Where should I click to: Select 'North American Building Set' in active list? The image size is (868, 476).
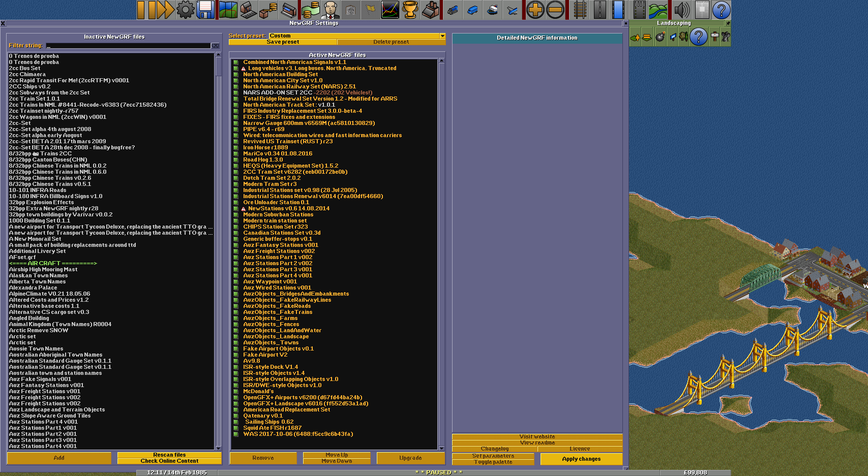334,74
